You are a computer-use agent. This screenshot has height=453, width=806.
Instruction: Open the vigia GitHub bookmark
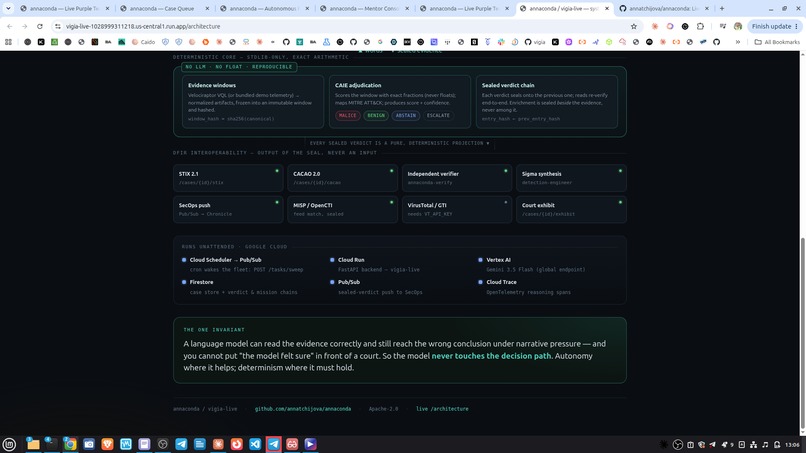[x=535, y=42]
